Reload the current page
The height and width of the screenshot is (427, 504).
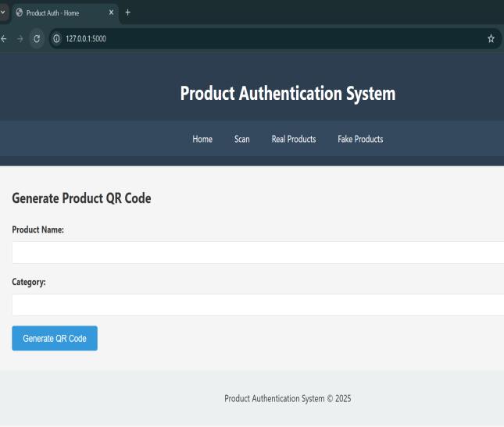[x=37, y=39]
